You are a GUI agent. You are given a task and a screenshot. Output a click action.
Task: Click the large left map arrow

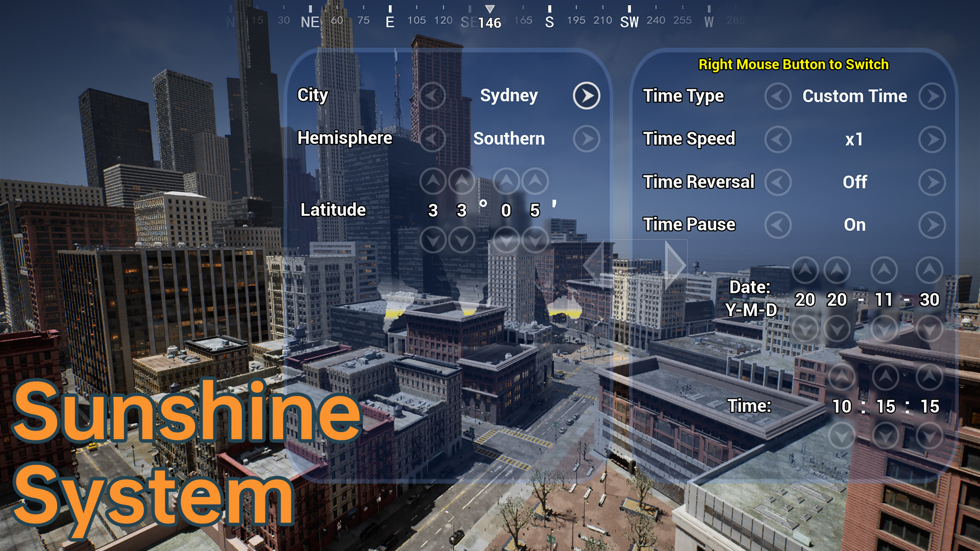point(593,265)
